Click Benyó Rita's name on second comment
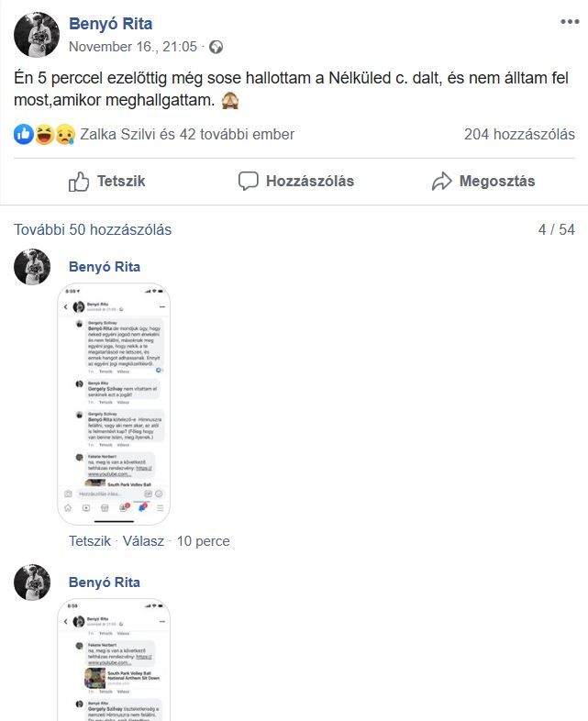Viewport: 588px width, 721px height. (105, 582)
